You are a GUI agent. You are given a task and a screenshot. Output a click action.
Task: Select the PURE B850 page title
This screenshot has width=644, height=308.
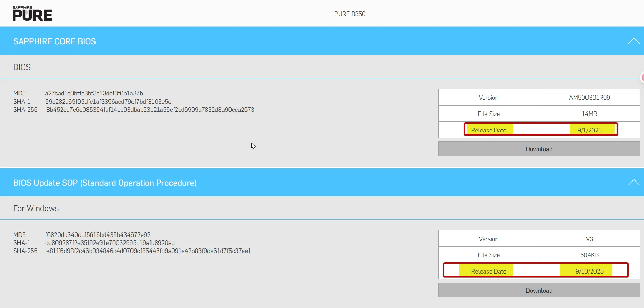click(x=350, y=14)
